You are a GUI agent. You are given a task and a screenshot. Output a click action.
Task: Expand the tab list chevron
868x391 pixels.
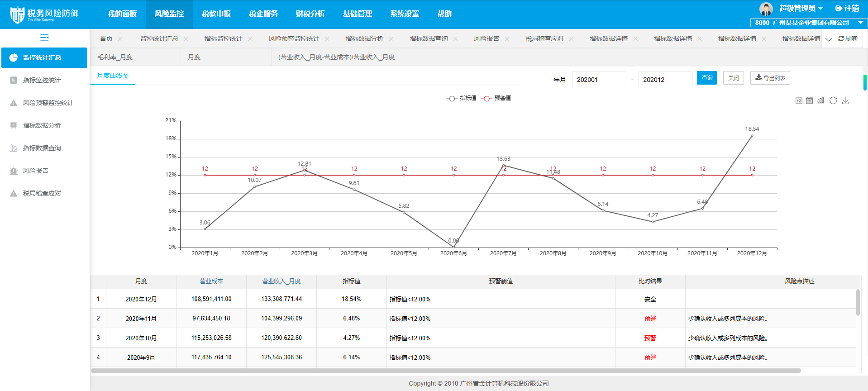tap(829, 39)
